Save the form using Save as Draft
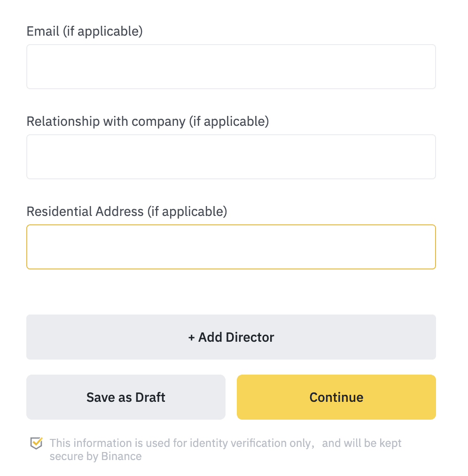The width and height of the screenshot is (468, 476). click(x=126, y=397)
